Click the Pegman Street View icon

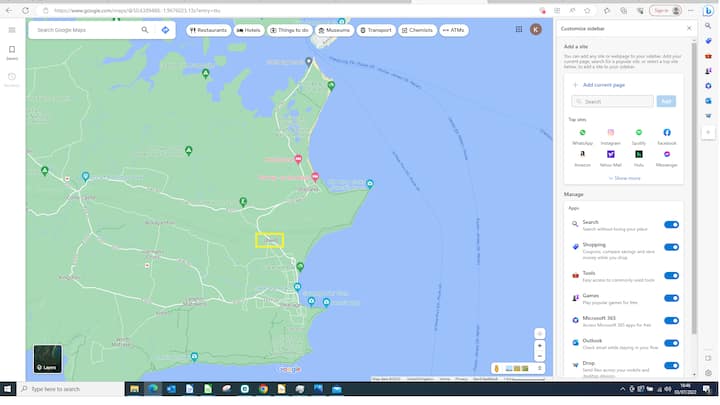496,369
